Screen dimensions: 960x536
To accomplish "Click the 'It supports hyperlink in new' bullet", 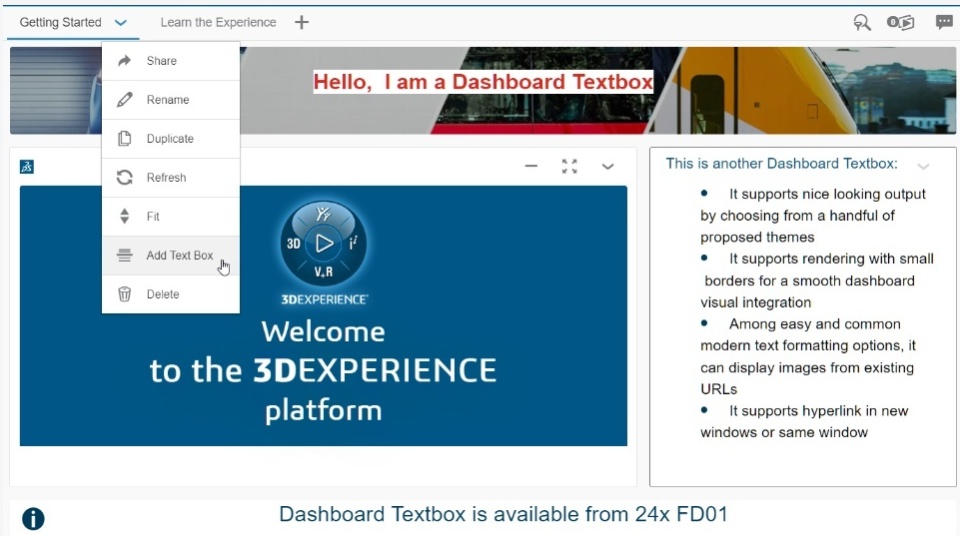I will click(x=818, y=411).
